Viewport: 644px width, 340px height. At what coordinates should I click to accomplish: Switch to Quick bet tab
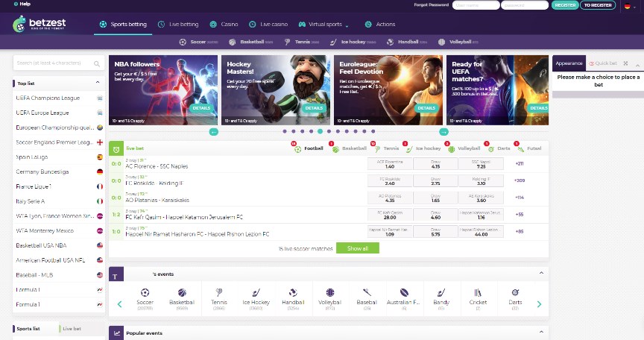pyautogui.click(x=603, y=63)
